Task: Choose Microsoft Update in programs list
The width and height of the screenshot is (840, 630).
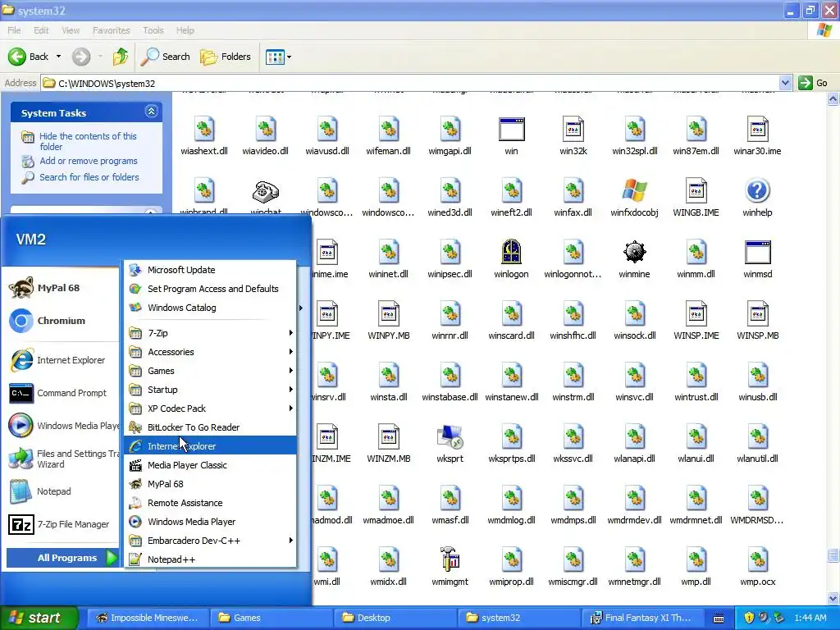Action: click(x=211, y=269)
